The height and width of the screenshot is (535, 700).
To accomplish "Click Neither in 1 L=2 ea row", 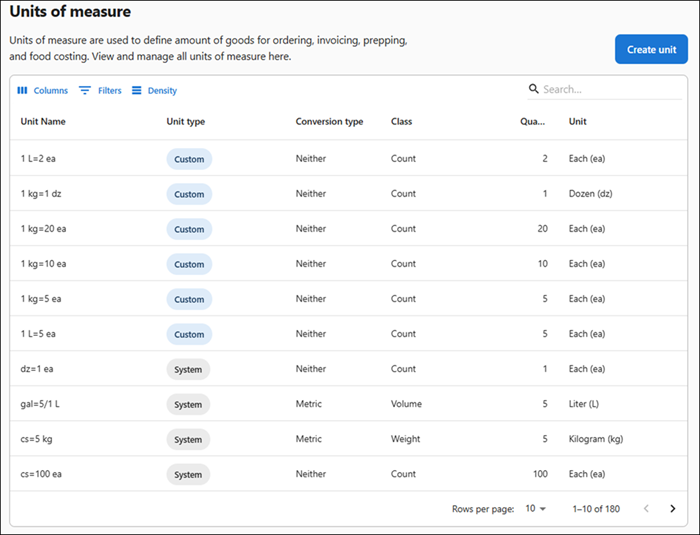I will (x=311, y=159).
